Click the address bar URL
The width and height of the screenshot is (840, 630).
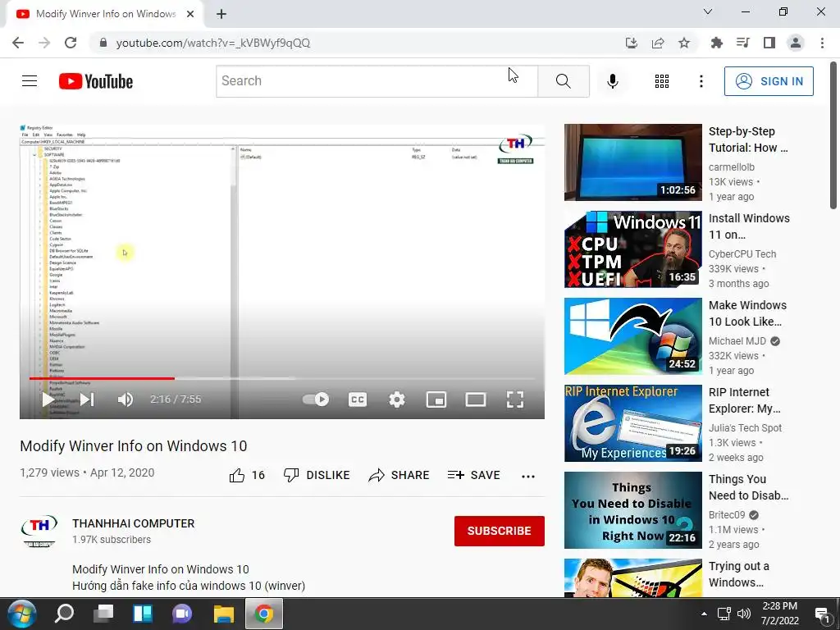click(212, 43)
